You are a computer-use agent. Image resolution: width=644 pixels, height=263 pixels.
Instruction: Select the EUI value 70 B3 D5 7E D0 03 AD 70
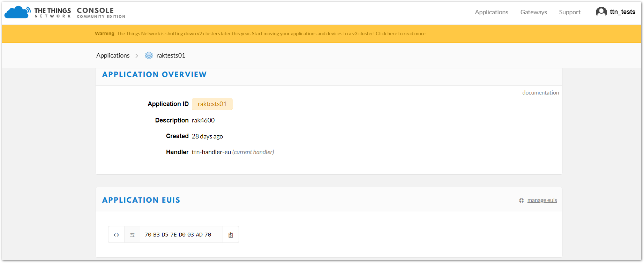[x=178, y=235]
